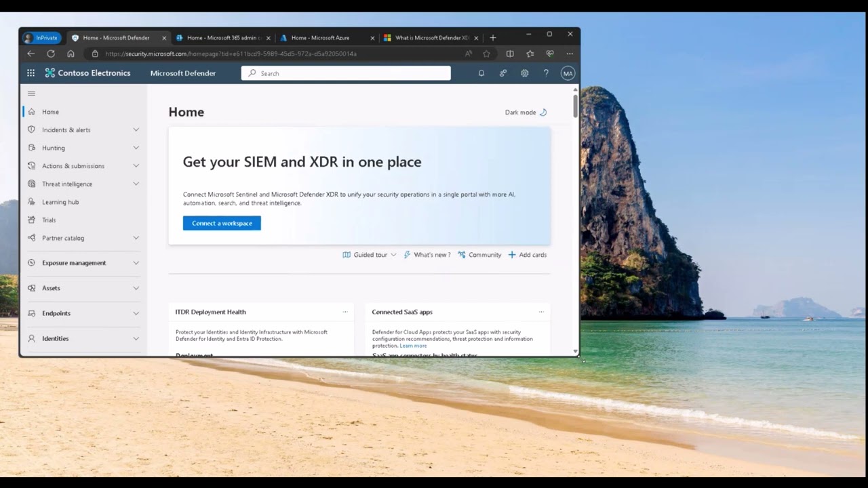Close the Home - Microsoft Defender tab
The height and width of the screenshot is (488, 868).
(164, 38)
